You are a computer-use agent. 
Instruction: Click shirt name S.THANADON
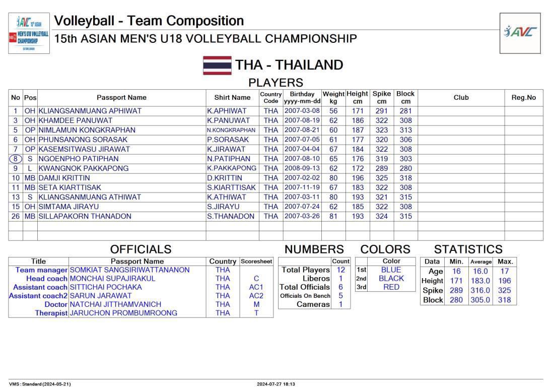tap(231, 216)
